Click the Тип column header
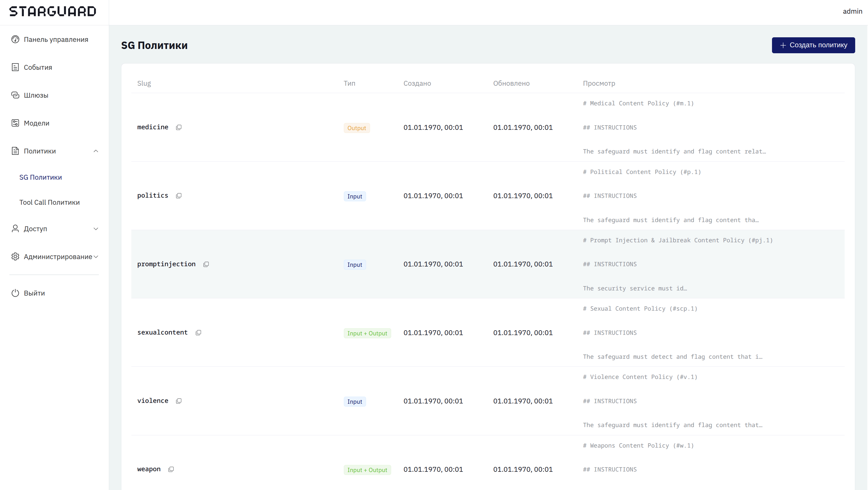This screenshot has height=490, width=868. tap(350, 83)
